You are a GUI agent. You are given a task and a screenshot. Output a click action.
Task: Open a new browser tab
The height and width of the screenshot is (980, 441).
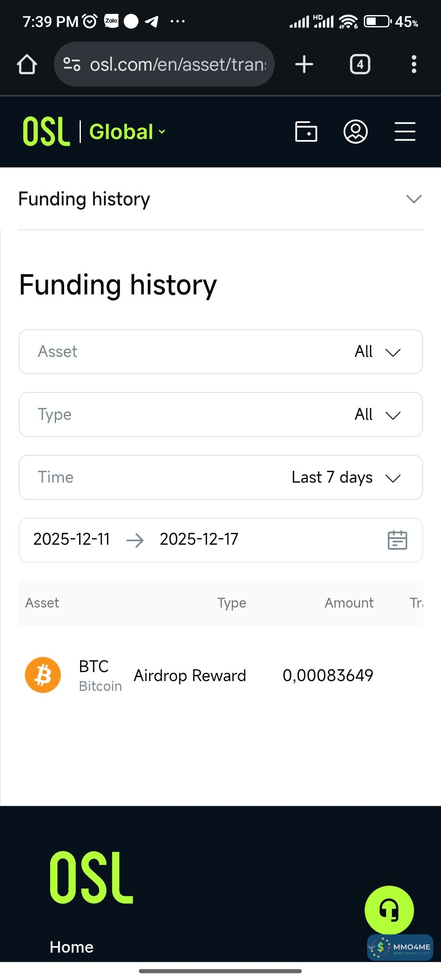click(304, 65)
